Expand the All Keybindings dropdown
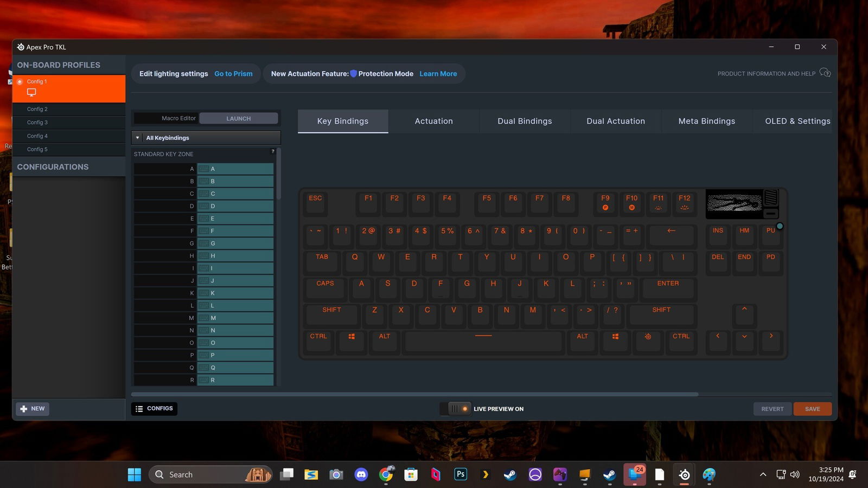The width and height of the screenshot is (868, 488). click(x=206, y=138)
